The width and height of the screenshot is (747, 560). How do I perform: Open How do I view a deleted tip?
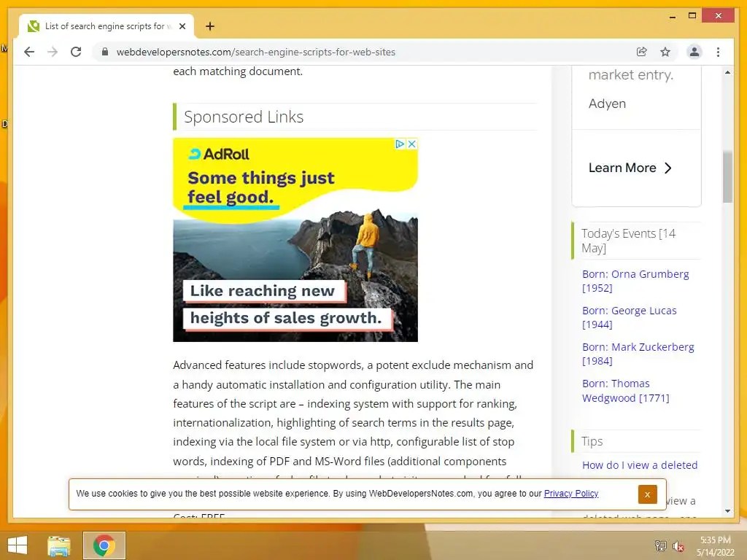pos(640,465)
